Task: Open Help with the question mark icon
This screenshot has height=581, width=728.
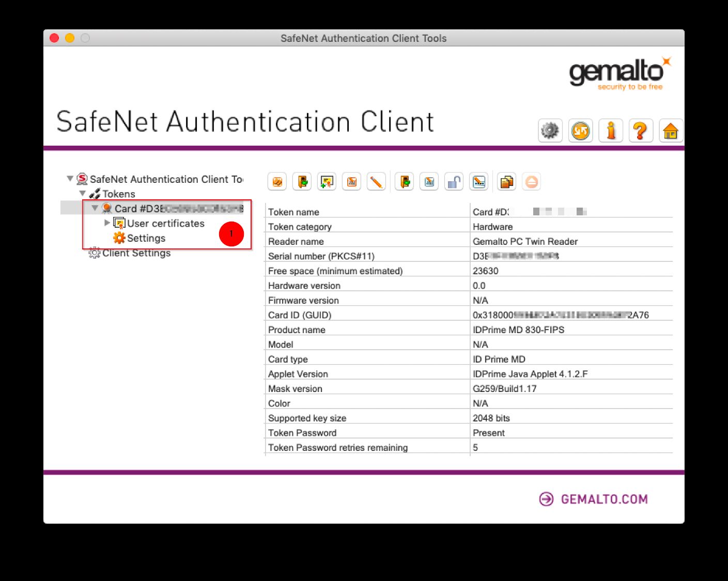Action: (x=641, y=131)
